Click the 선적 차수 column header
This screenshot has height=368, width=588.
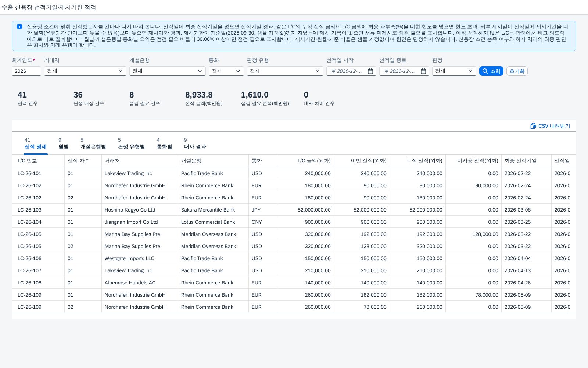click(83, 161)
